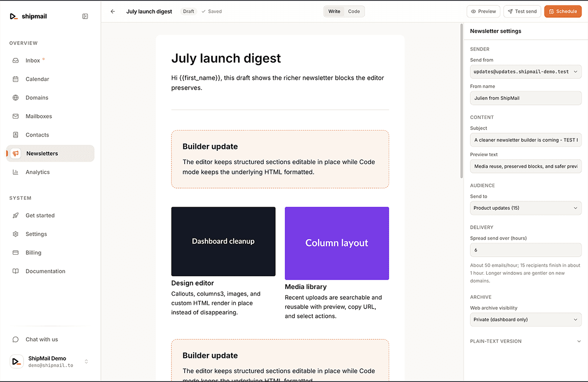Switch the editor to Code mode

354,11
